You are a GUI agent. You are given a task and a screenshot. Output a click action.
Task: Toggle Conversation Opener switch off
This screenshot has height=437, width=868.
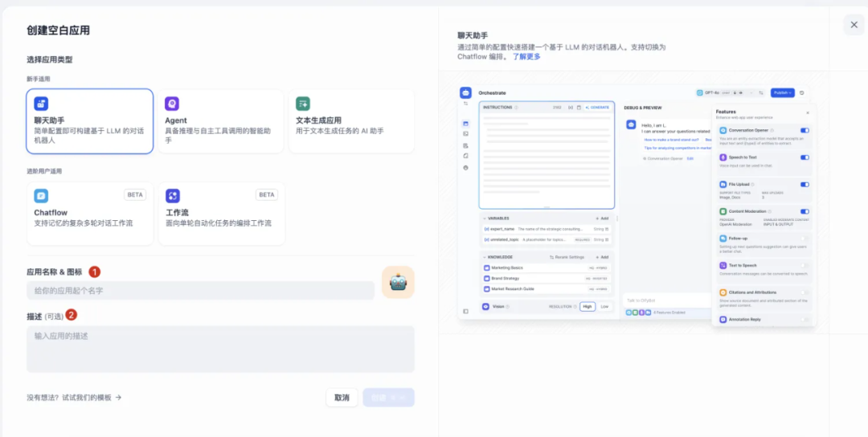805,131
